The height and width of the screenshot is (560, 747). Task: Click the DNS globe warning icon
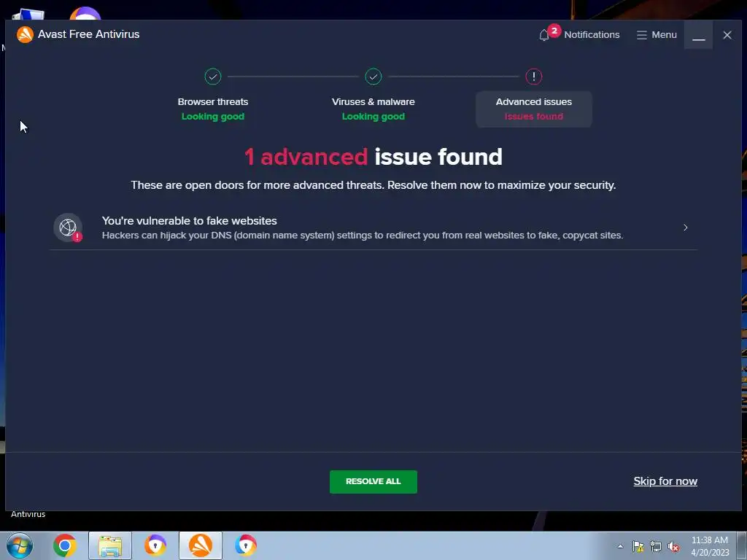68,227
